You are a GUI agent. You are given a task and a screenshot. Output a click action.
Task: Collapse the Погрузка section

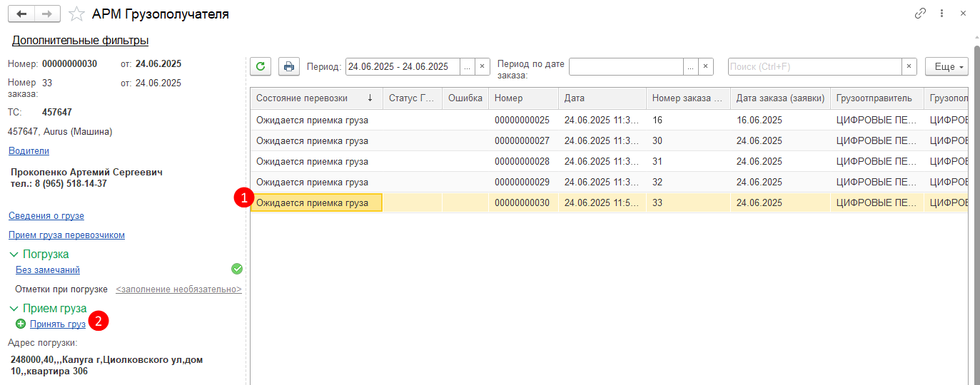click(x=14, y=255)
